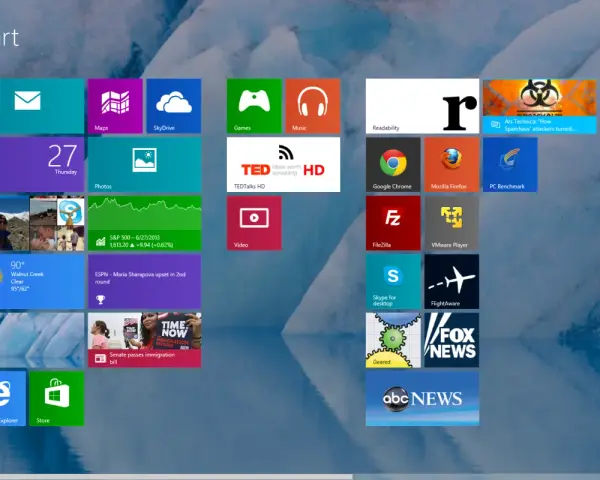Open the Fox News tile
Viewport: 600px width, 480px height.
452,340
